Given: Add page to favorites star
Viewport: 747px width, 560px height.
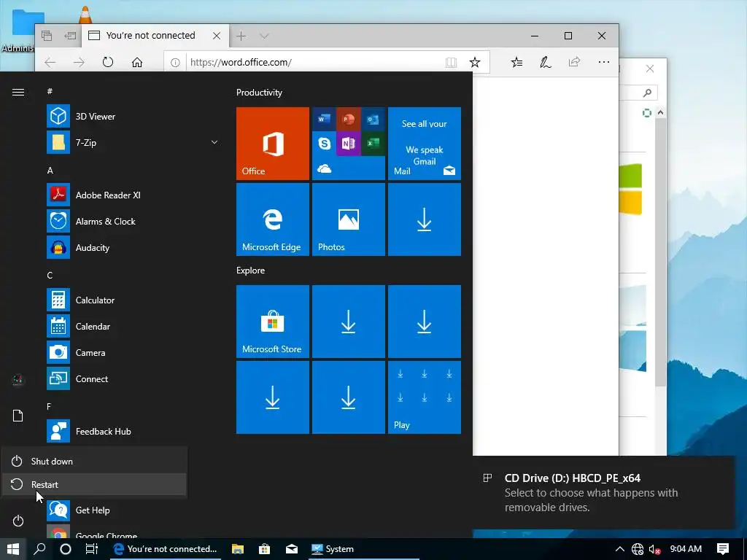Looking at the screenshot, I should pos(474,63).
